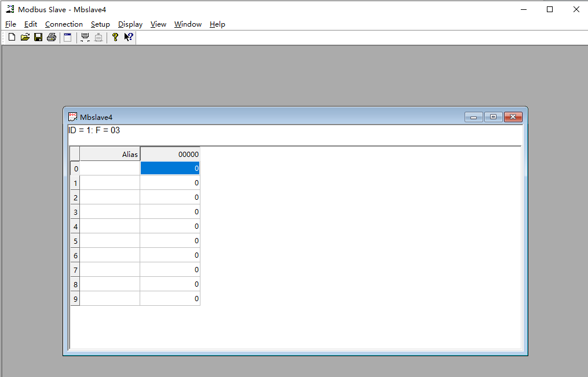The image size is (588, 377).
Task: Open slave definition window icon in toolbar
Action: 68,37
